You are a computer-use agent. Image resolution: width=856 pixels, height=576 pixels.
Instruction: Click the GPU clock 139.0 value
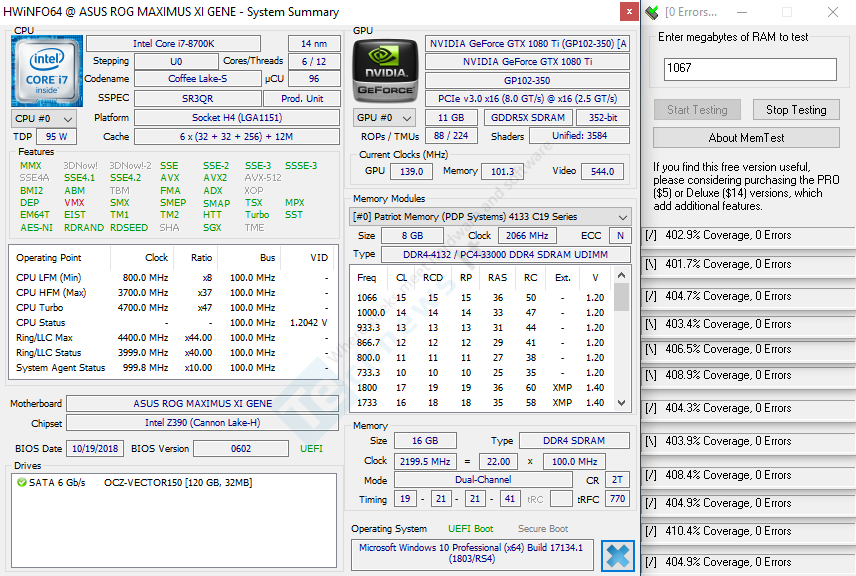click(x=411, y=171)
